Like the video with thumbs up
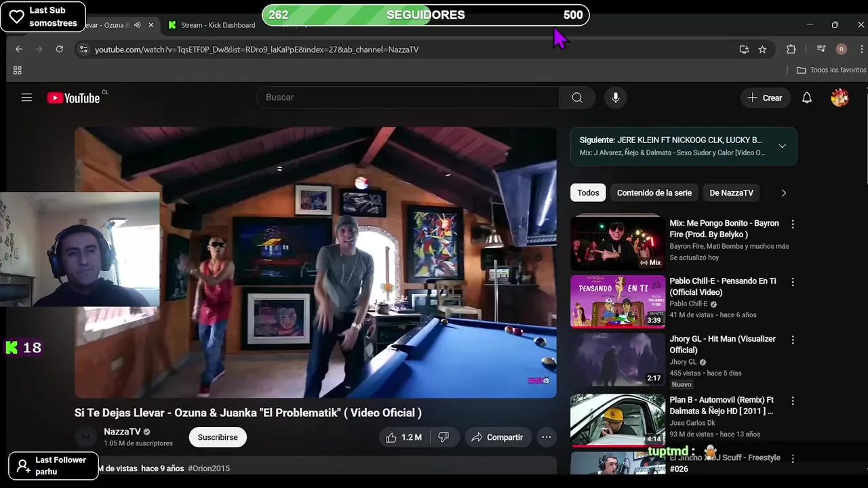The width and height of the screenshot is (868, 488). pos(403,437)
